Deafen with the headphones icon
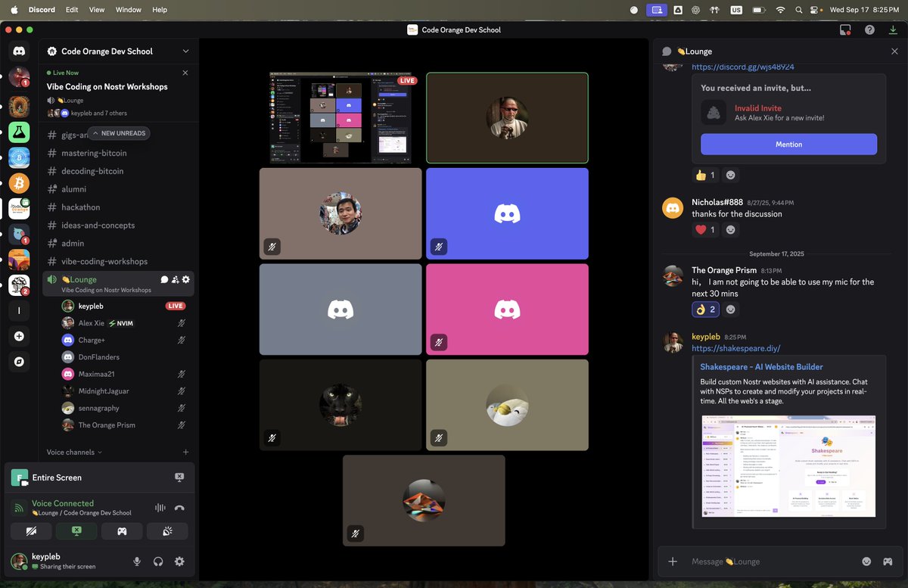 tap(158, 562)
